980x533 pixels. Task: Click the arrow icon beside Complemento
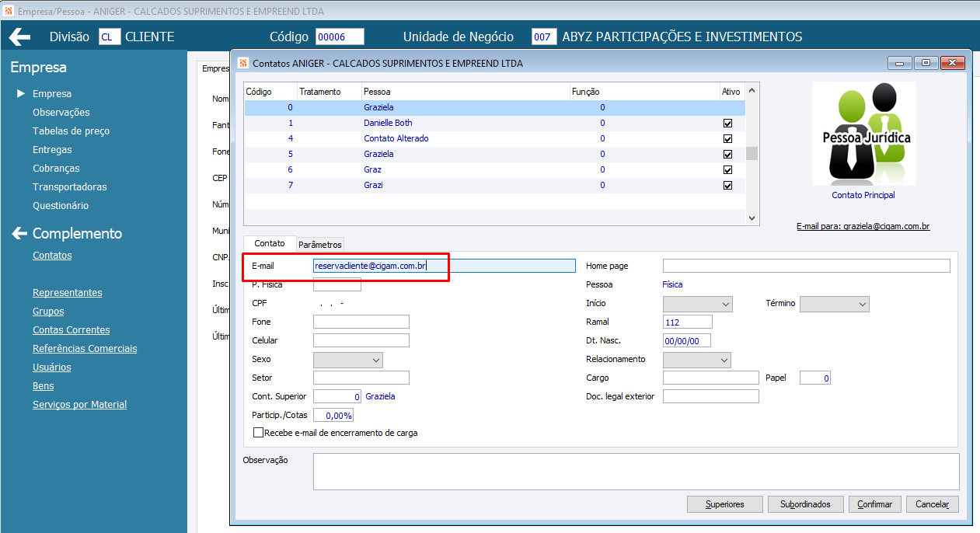click(x=19, y=233)
